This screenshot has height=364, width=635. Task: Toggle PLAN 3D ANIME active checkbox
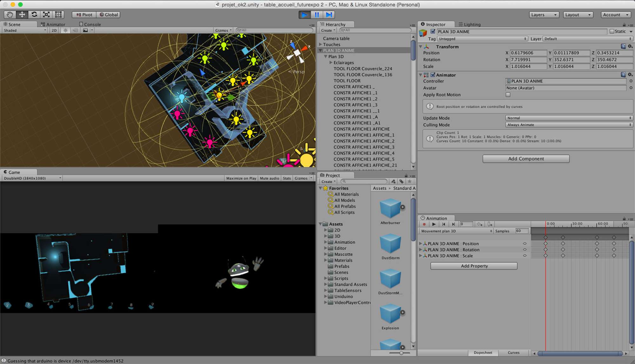tap(433, 31)
